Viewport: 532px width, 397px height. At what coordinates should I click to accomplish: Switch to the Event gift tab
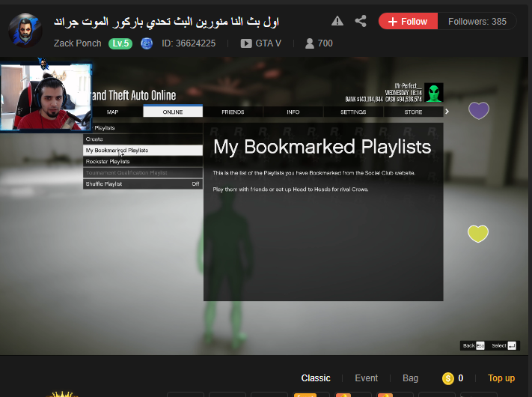366,378
